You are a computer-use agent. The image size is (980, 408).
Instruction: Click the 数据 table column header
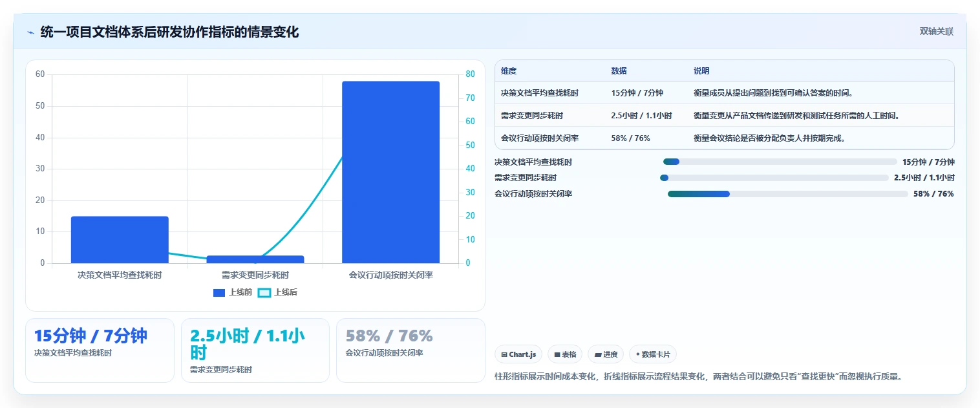coord(619,71)
